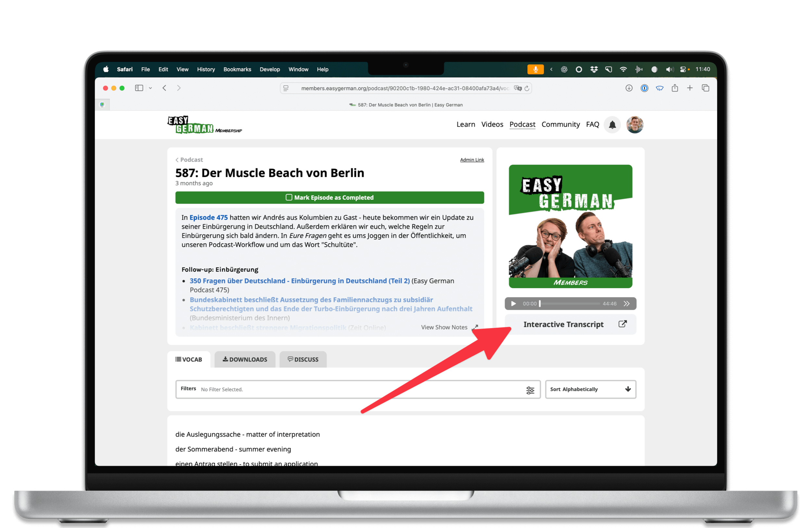Viewport: 812px width, 528px height.
Task: Open the user profile avatar
Action: pos(635,124)
